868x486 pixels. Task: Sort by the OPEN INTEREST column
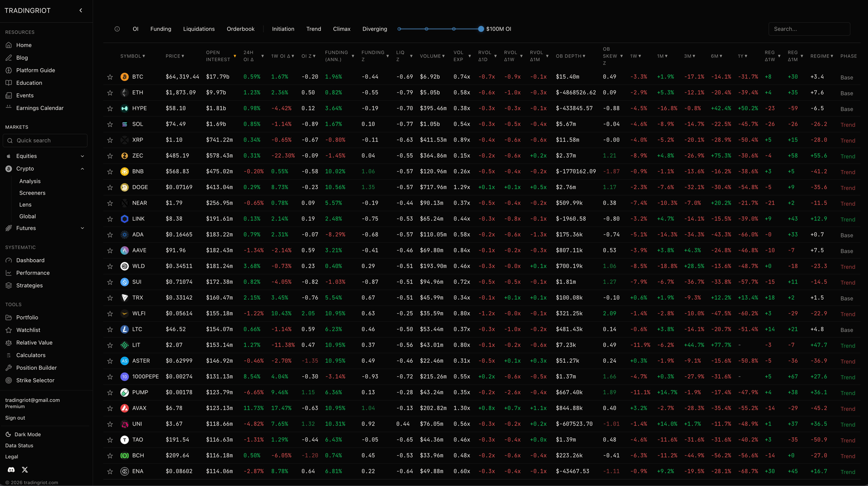click(221, 56)
